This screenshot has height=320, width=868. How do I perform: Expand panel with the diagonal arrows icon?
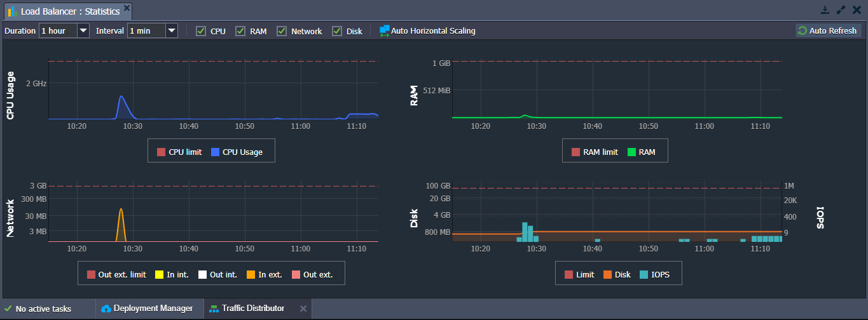point(841,10)
